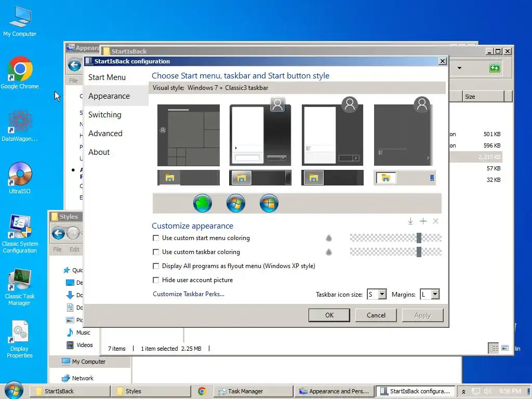Open File menu in Styles window
Screen dimensions: 532x399
point(57,249)
